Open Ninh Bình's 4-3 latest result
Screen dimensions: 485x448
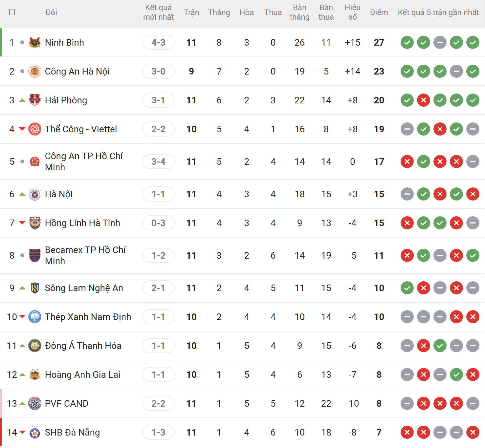point(158,42)
